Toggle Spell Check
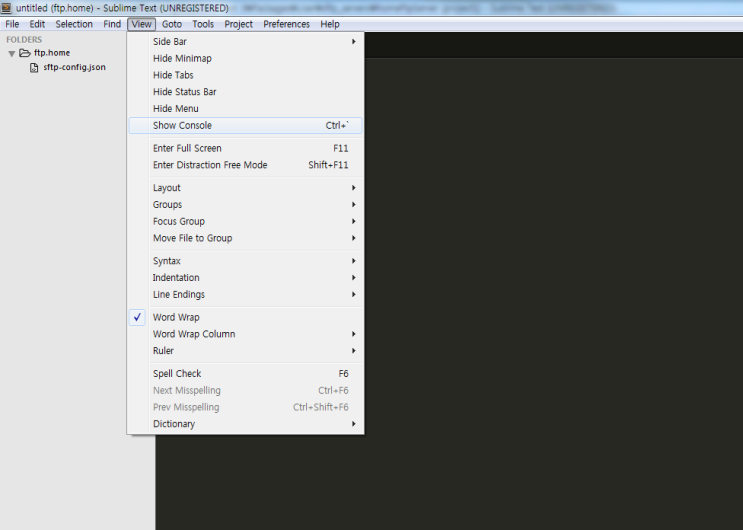Image resolution: width=743 pixels, height=530 pixels. 245,374
